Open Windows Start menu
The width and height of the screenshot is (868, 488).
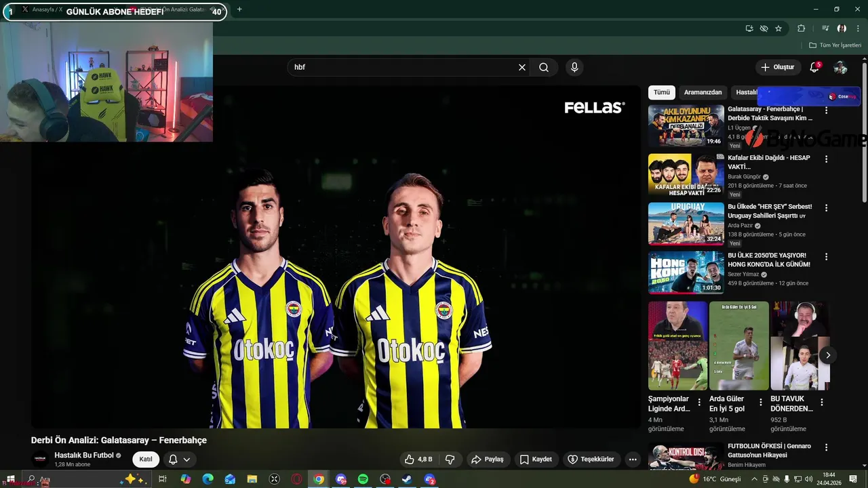click(11, 479)
